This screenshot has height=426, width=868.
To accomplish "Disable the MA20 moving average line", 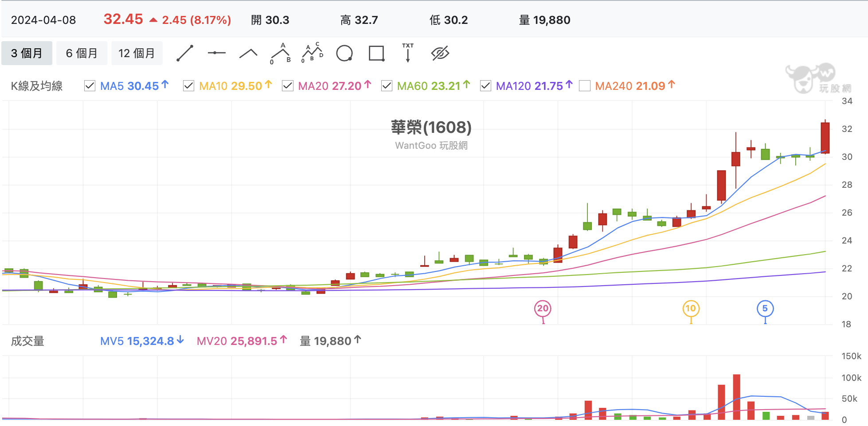I will tap(288, 86).
